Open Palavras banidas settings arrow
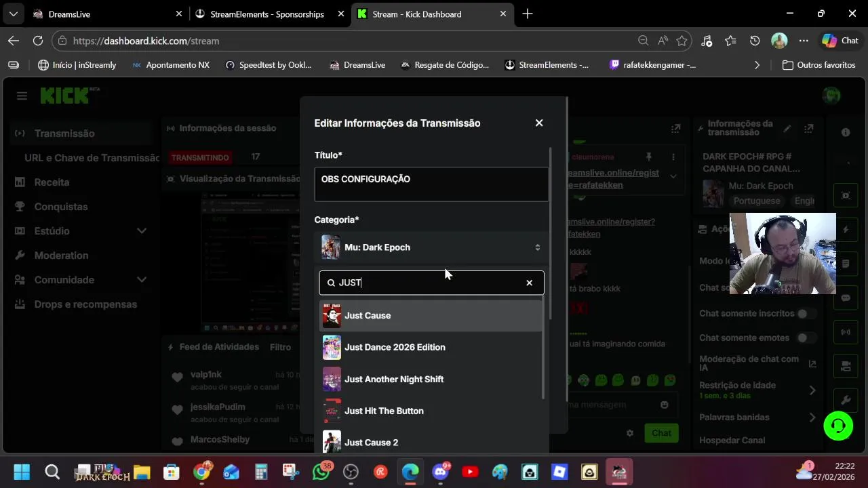The width and height of the screenshot is (868, 488). (812, 418)
